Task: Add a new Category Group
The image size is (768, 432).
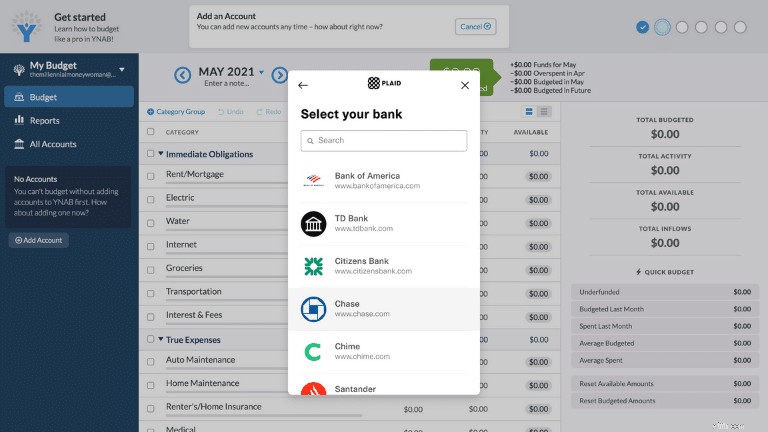Action: click(x=176, y=112)
